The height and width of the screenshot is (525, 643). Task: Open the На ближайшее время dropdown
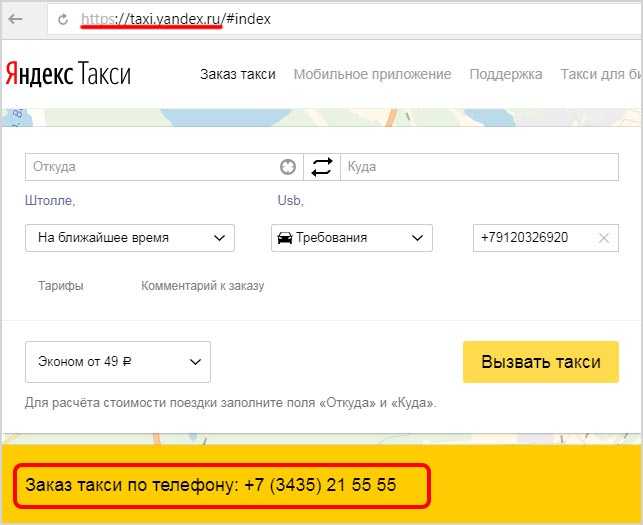tap(130, 238)
